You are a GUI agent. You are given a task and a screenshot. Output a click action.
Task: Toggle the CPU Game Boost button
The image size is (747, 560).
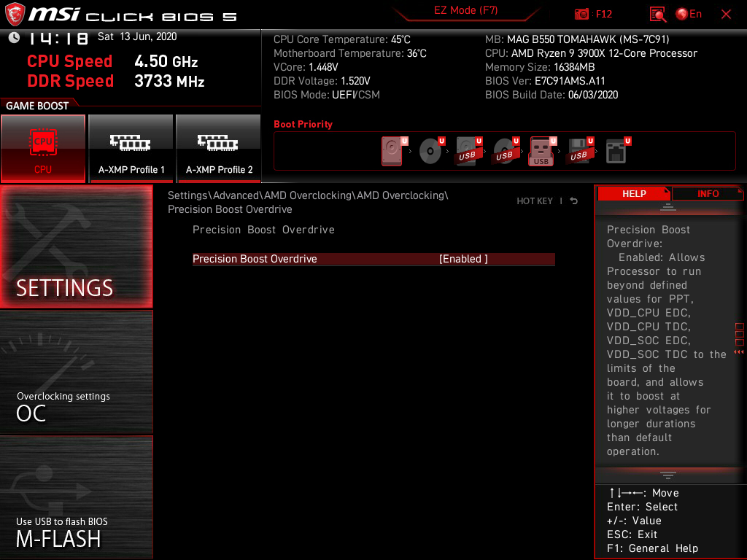pos(43,149)
